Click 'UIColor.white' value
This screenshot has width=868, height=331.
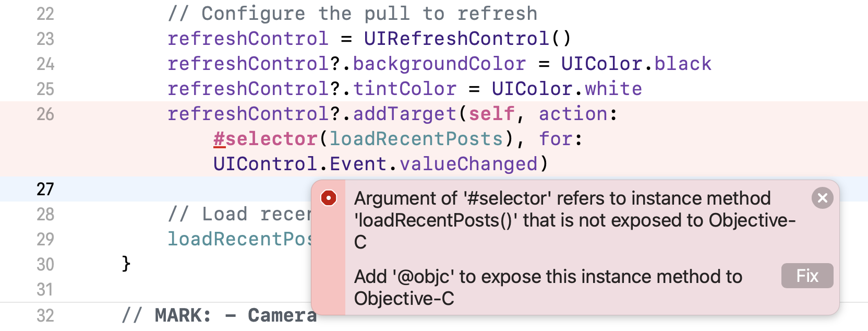point(566,89)
